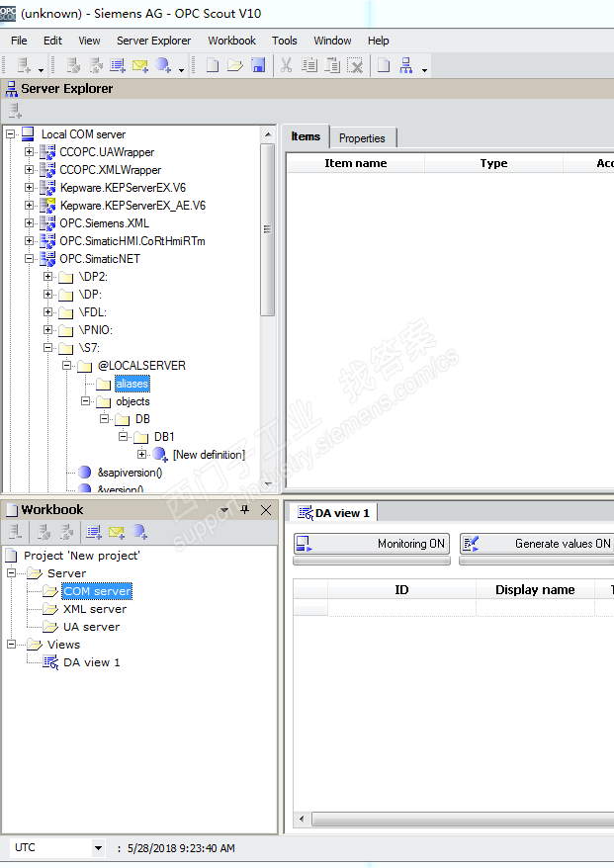Switch to the Properties tab

tap(362, 137)
